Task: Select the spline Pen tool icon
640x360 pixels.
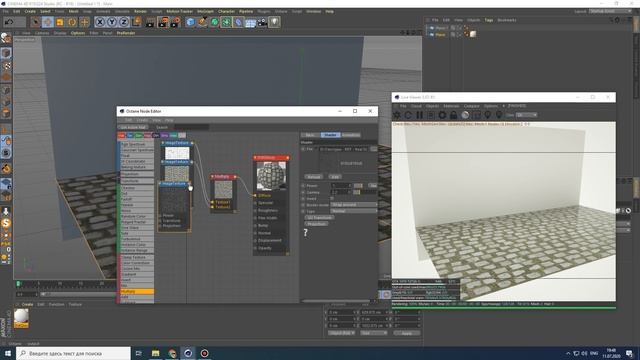Action: (202, 22)
